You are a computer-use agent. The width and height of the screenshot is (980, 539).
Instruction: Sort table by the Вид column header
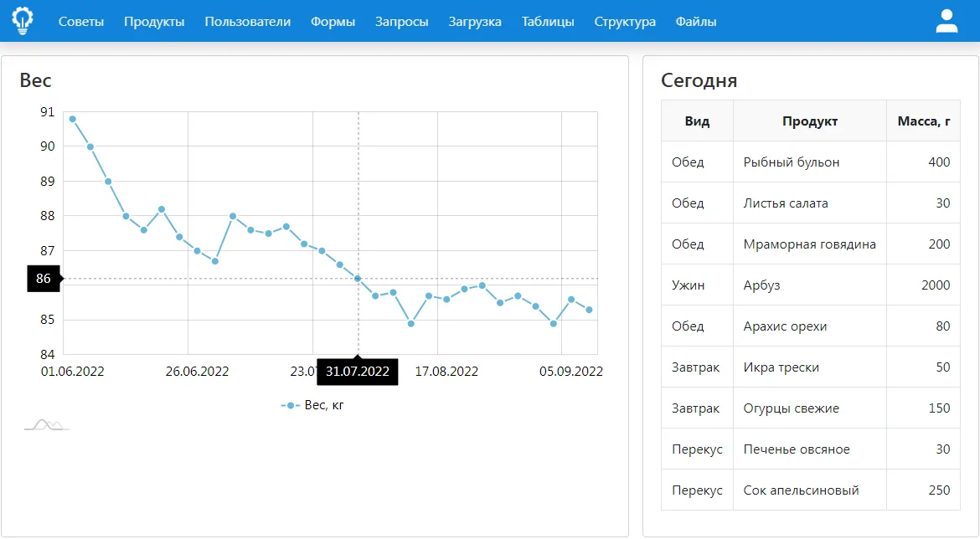(697, 121)
